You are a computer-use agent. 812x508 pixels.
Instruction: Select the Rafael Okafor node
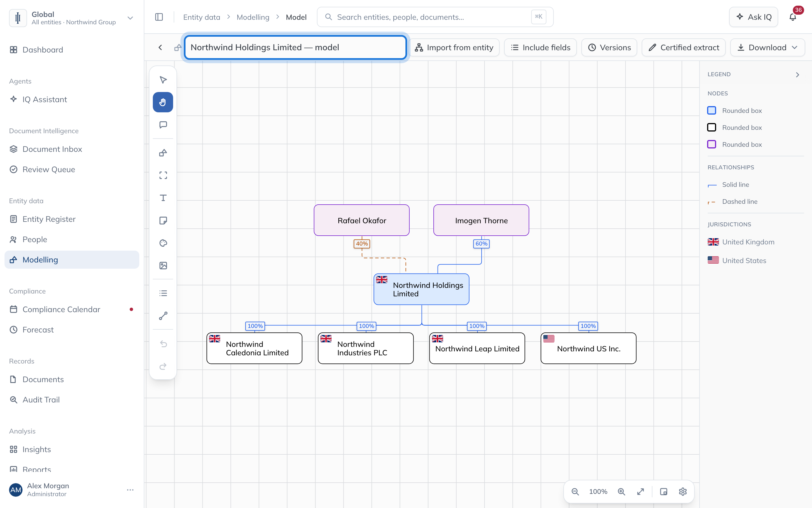[362, 220]
